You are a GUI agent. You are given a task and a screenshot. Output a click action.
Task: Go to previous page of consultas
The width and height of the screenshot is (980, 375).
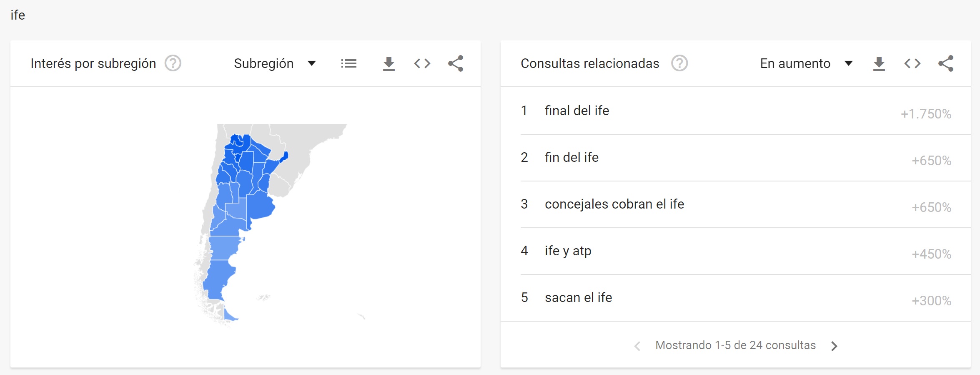[637, 346]
